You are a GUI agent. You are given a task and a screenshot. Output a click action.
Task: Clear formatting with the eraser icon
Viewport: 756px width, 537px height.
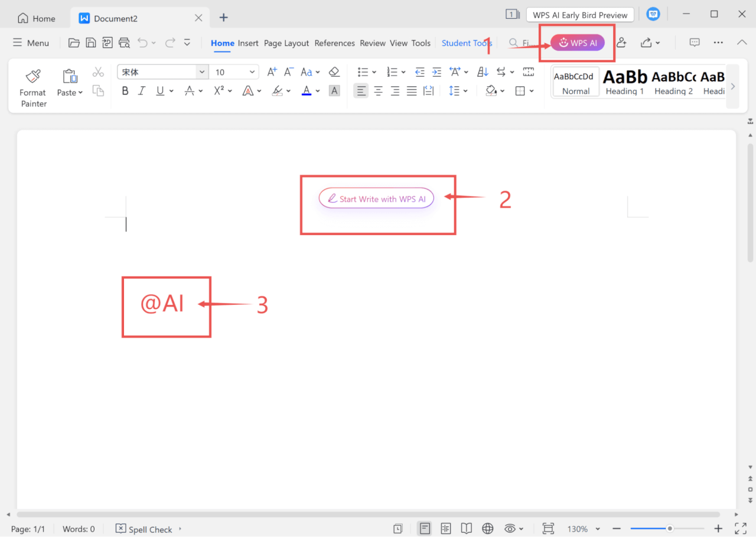point(334,72)
